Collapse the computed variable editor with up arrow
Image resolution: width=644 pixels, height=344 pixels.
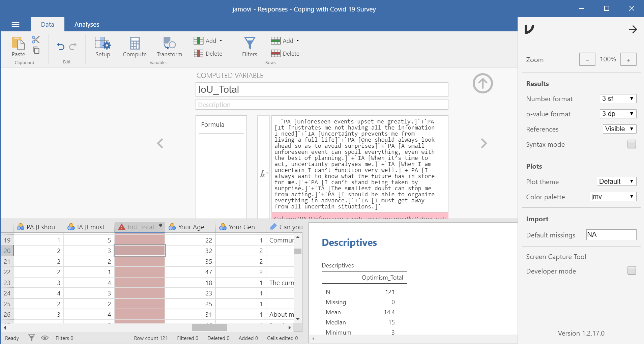[482, 83]
